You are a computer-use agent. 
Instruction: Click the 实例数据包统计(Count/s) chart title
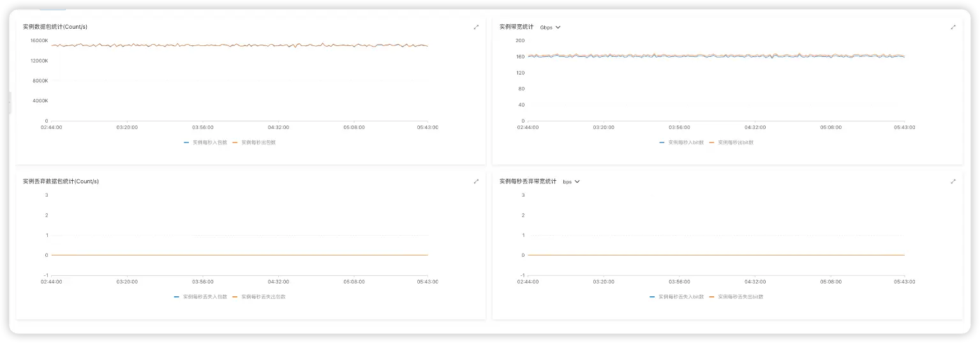55,27
